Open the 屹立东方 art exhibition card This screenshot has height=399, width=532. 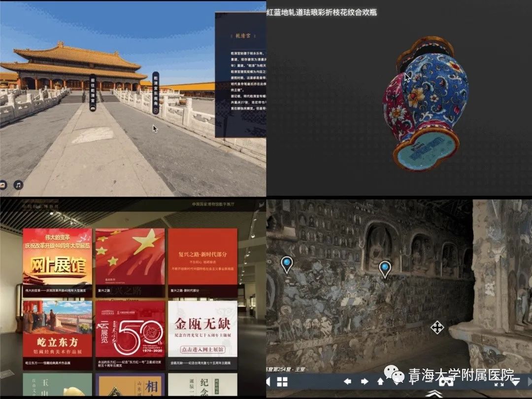(x=57, y=334)
